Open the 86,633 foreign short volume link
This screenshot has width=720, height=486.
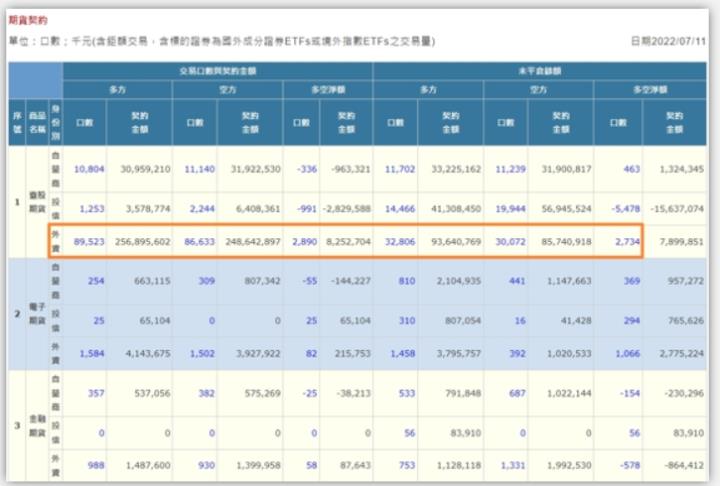199,242
